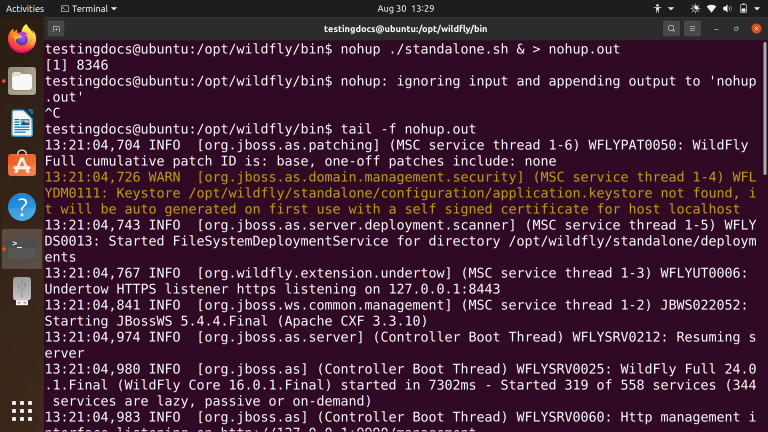Image resolution: width=768 pixels, height=432 pixels.
Task: Click the Terminal icon in dock
Action: (x=21, y=248)
